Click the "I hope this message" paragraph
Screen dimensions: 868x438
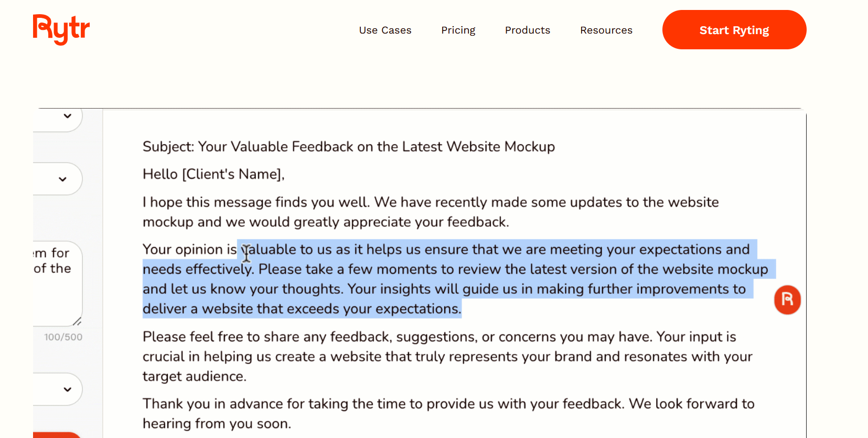click(x=430, y=212)
